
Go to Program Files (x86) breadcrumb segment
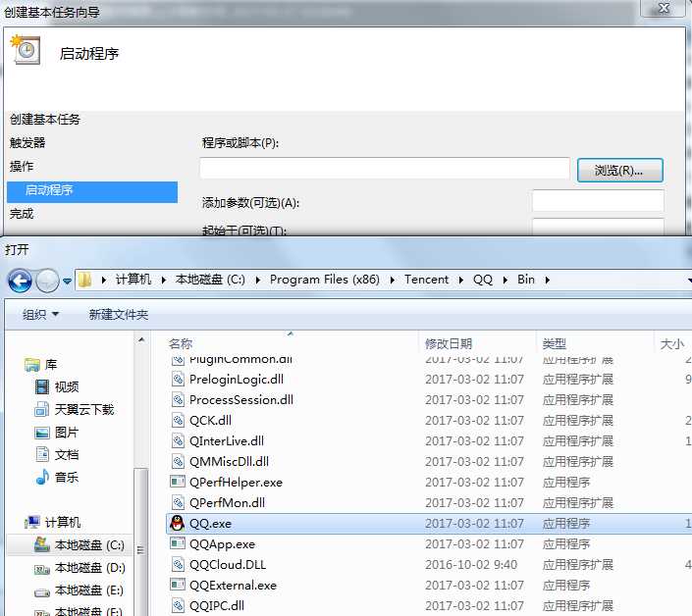pyautogui.click(x=324, y=280)
